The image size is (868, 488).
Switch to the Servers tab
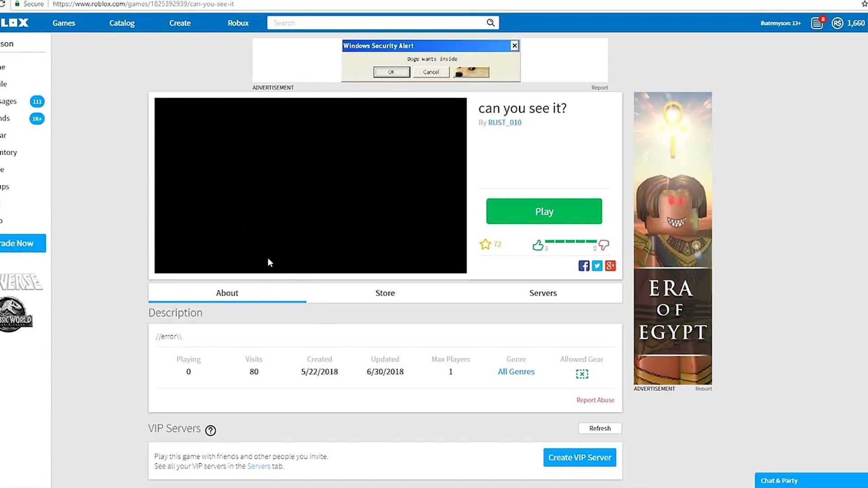[x=543, y=293]
